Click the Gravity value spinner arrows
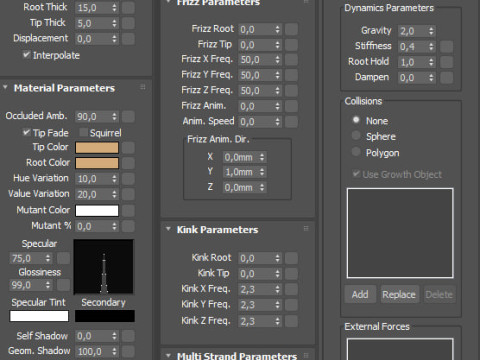480x360 pixels. (x=431, y=31)
